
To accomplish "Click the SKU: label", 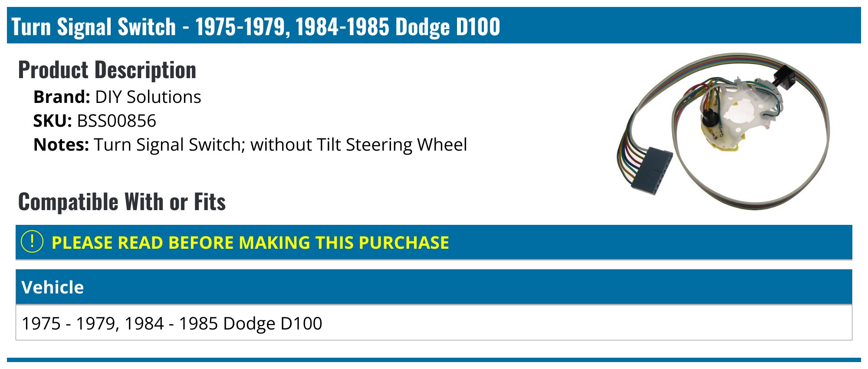I will 53,121.
